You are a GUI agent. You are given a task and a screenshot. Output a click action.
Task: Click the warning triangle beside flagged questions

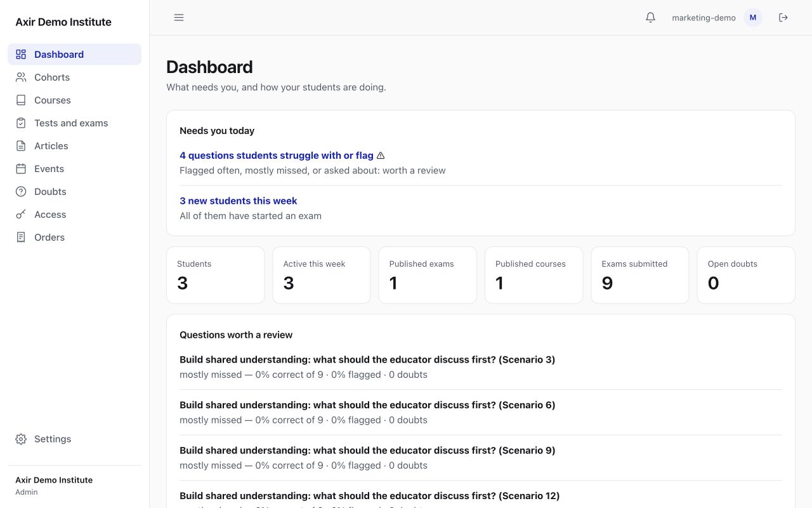pyautogui.click(x=381, y=156)
